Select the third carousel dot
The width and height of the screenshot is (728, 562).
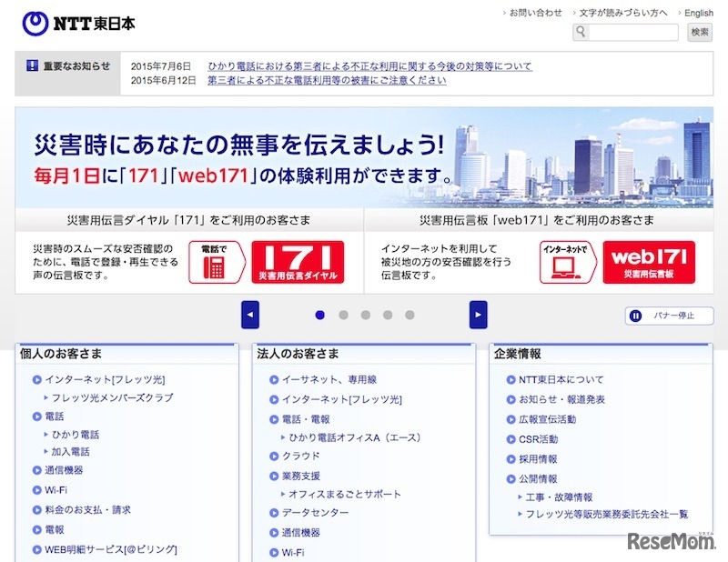click(x=366, y=316)
